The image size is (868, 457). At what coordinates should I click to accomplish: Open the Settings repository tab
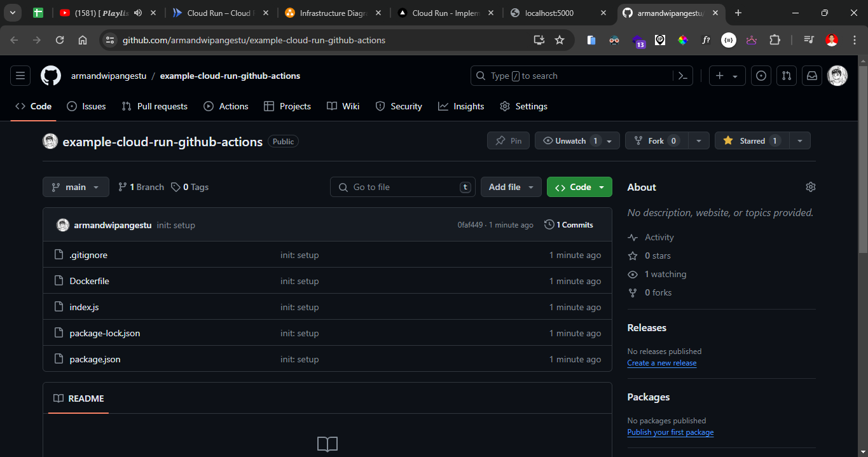coord(523,106)
